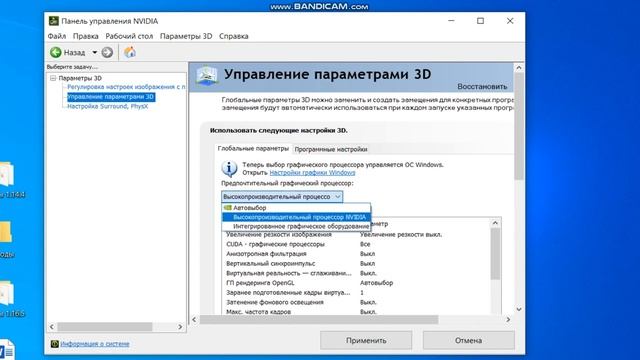Image resolution: width=640 pixels, height=360 pixels.
Task: Click main panel scroll left arrow
Action: (194, 320)
